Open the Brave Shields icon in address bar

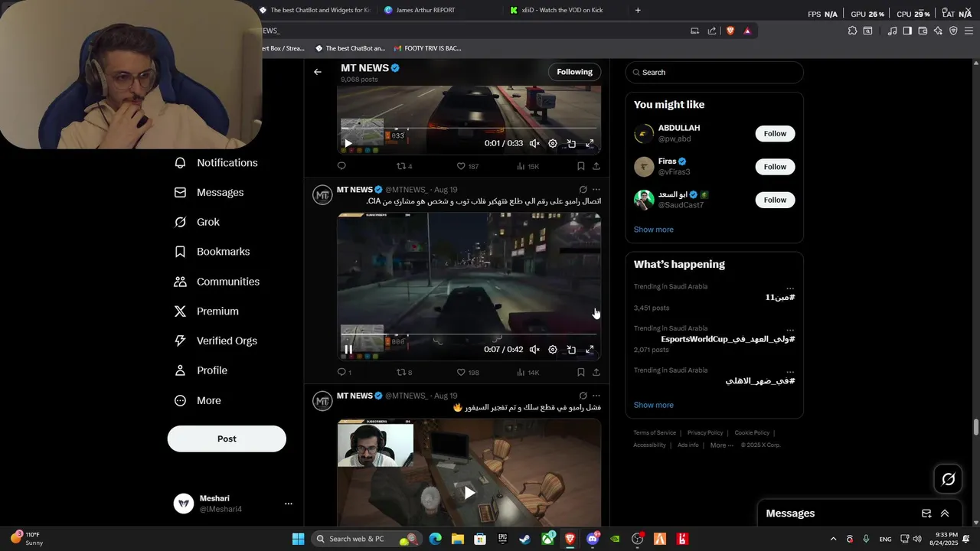click(x=730, y=31)
